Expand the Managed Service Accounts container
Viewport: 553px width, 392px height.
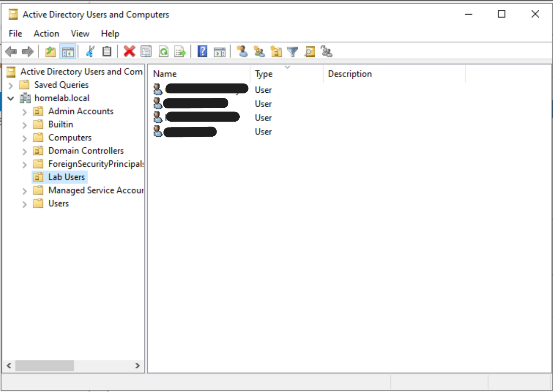pos(25,191)
